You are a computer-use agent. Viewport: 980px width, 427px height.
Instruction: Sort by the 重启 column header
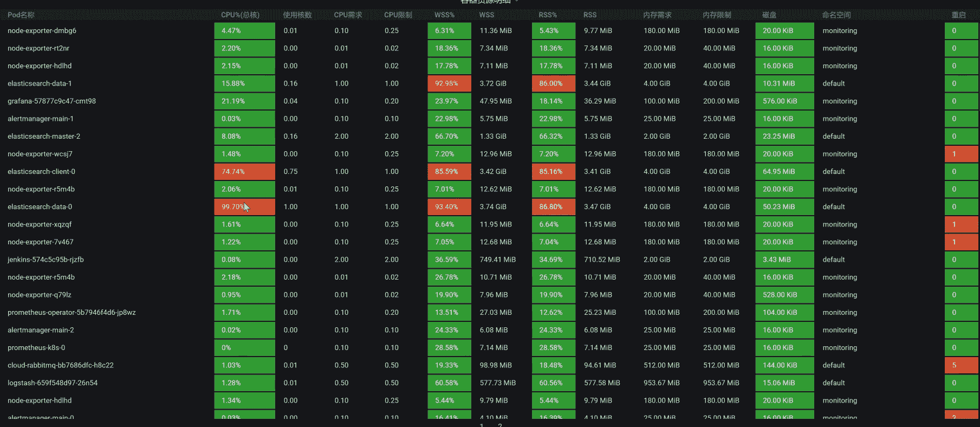click(x=958, y=15)
